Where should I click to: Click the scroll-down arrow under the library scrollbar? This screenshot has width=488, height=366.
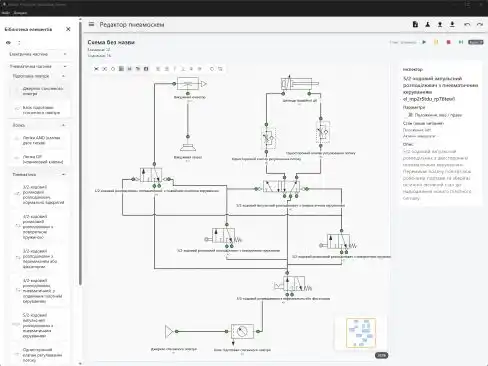point(80,363)
